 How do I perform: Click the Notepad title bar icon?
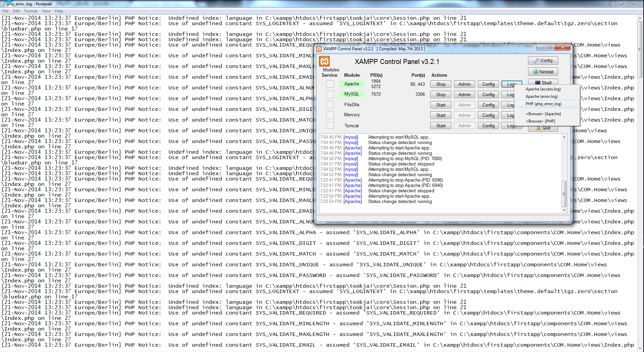(x=3, y=3)
